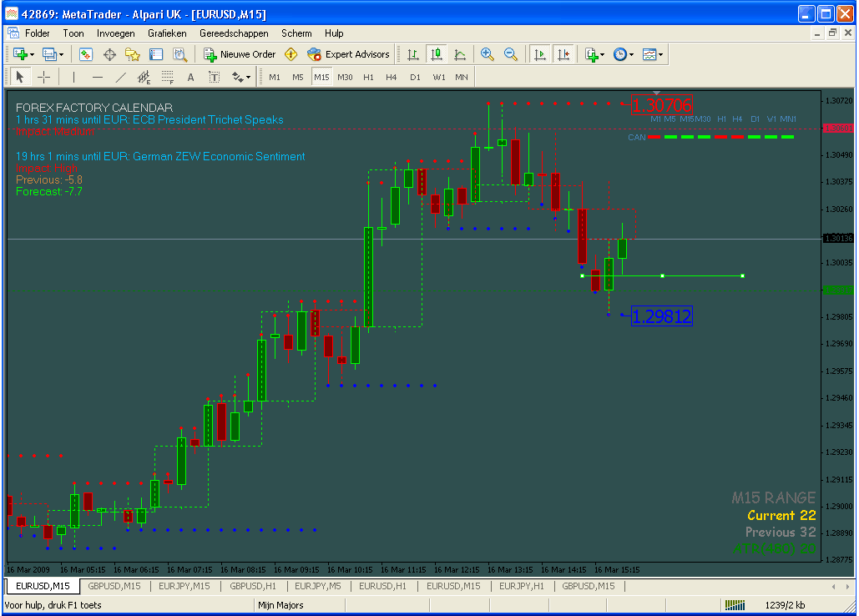Expand the arrows objects dropdown

(x=241, y=77)
